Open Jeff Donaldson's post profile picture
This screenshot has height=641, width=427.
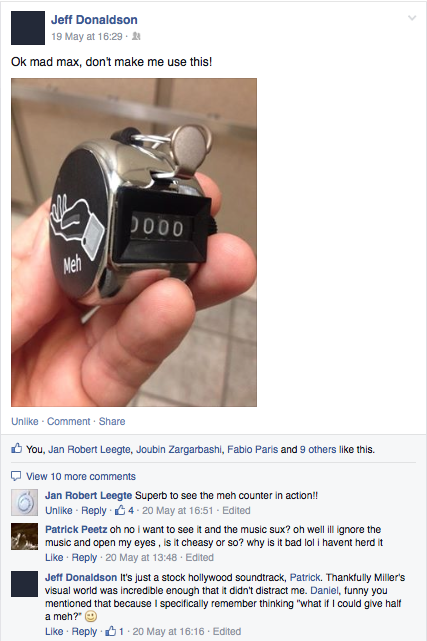click(28, 28)
